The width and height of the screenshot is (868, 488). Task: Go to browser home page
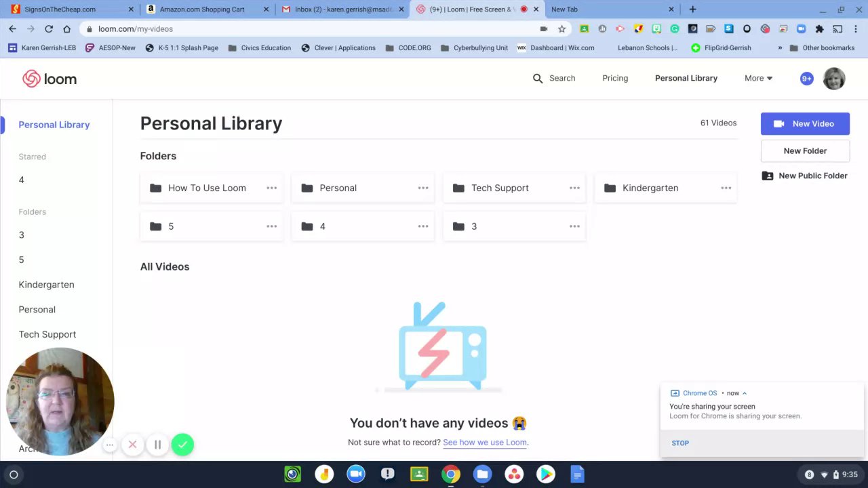66,29
